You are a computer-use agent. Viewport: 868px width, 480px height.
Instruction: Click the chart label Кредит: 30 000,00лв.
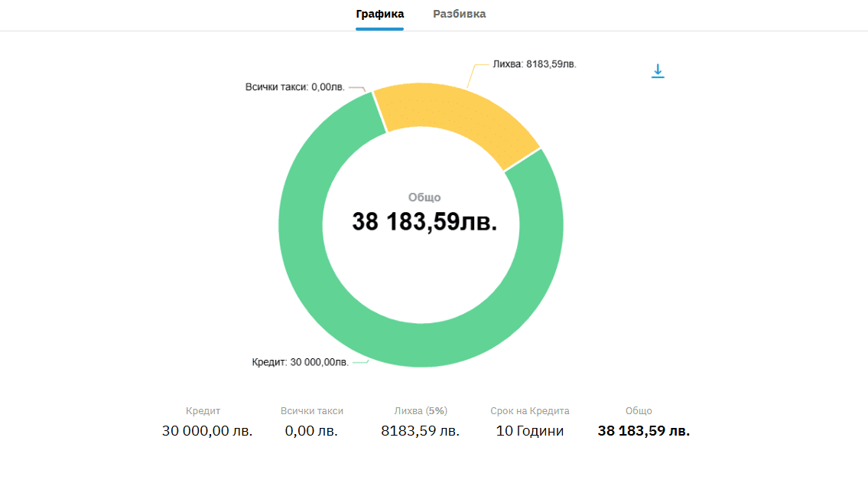click(300, 362)
